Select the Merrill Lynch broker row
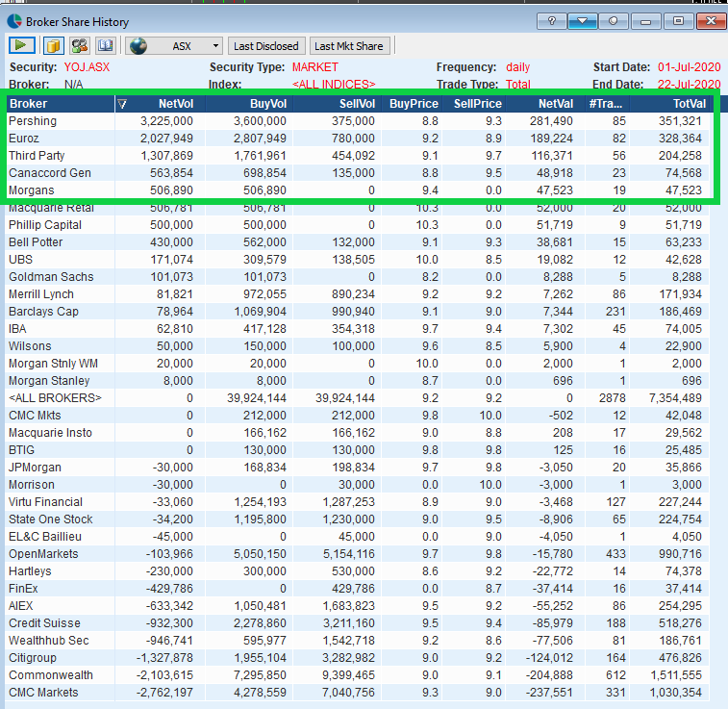Image resolution: width=728 pixels, height=709 pixels. (358, 294)
